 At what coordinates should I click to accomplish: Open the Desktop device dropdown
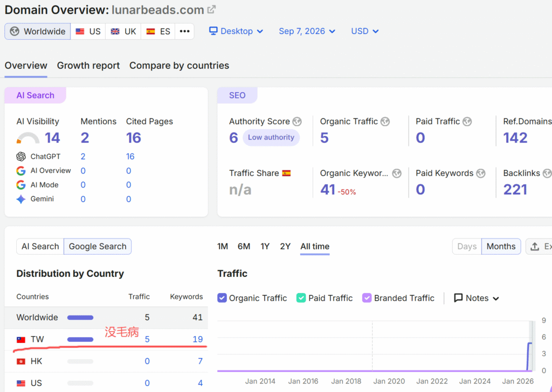point(236,31)
